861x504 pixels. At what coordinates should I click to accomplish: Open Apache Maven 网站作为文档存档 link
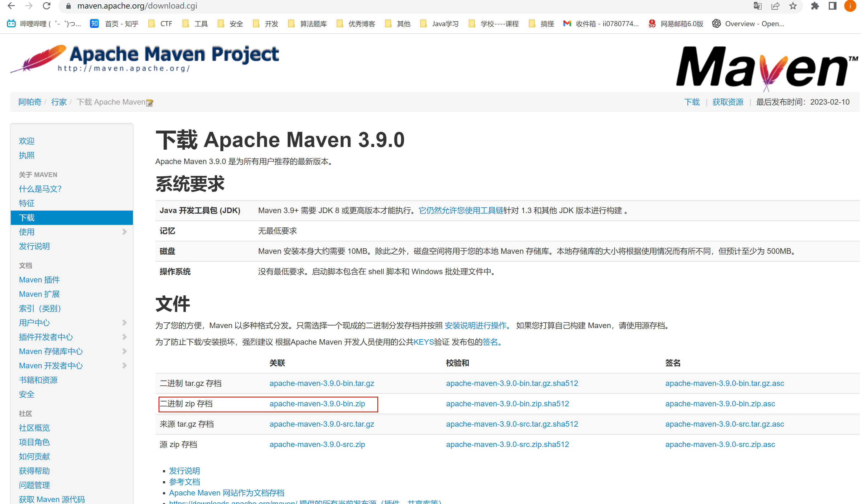click(x=227, y=492)
